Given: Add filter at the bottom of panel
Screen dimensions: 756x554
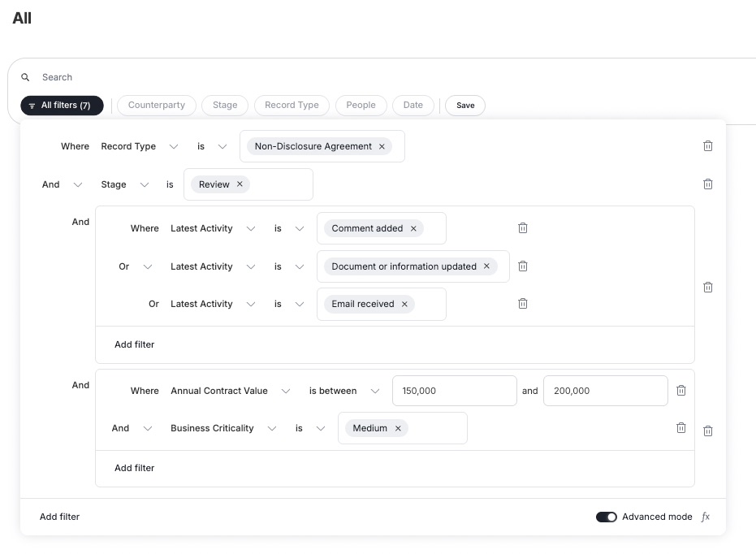Looking at the screenshot, I should coord(60,517).
